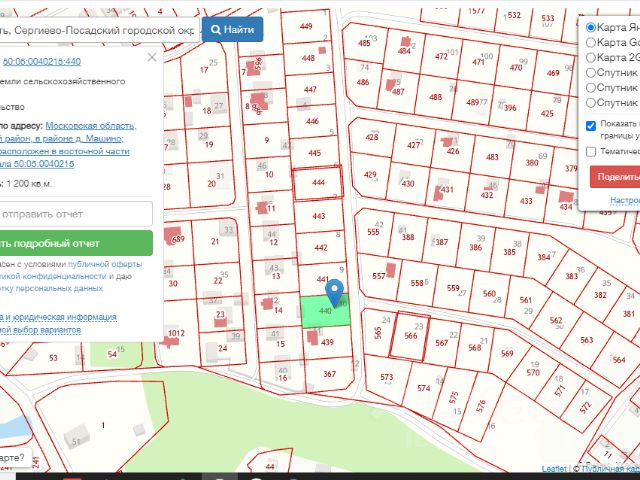
Task: Click in the address search field
Action: (98, 30)
